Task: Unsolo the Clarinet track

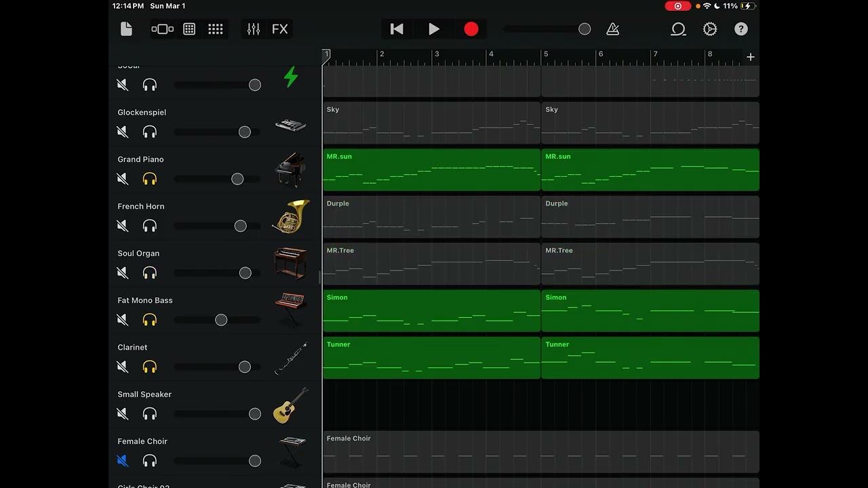Action: pyautogui.click(x=150, y=367)
